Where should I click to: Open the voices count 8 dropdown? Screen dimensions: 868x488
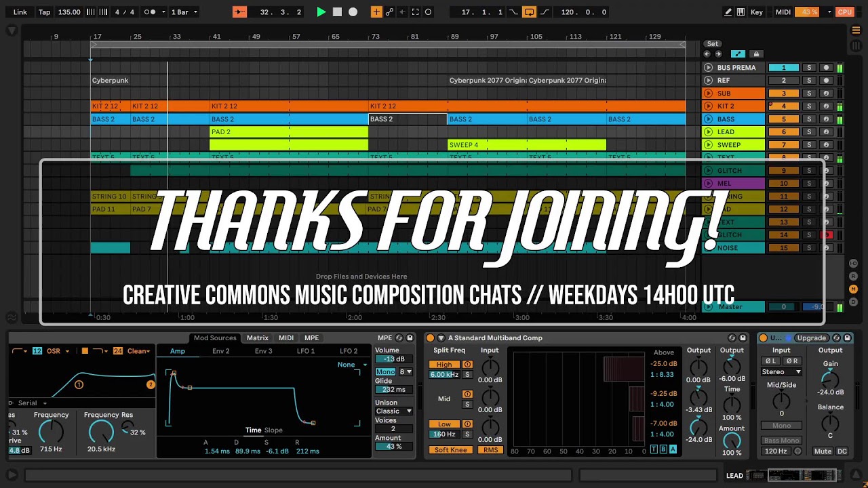pos(406,372)
